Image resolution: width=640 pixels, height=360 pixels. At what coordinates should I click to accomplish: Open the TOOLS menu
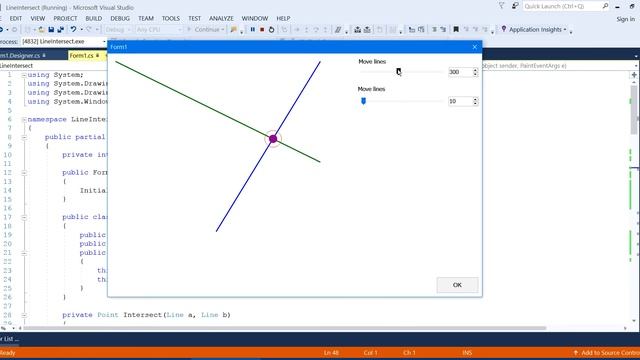click(171, 18)
